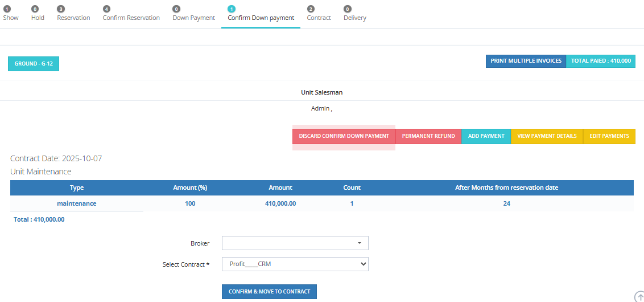644x302 pixels.
Task: Click Print Multiple Invoices button
Action: point(526,61)
